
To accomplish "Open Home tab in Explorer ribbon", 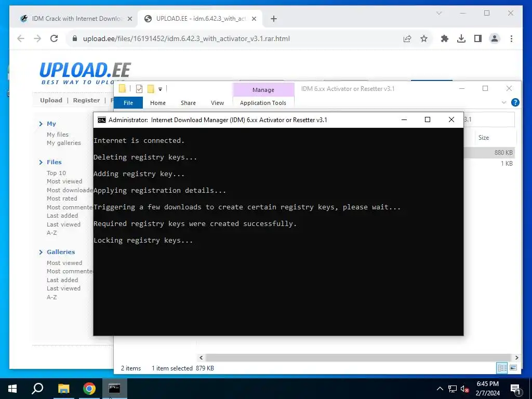I will click(x=158, y=103).
